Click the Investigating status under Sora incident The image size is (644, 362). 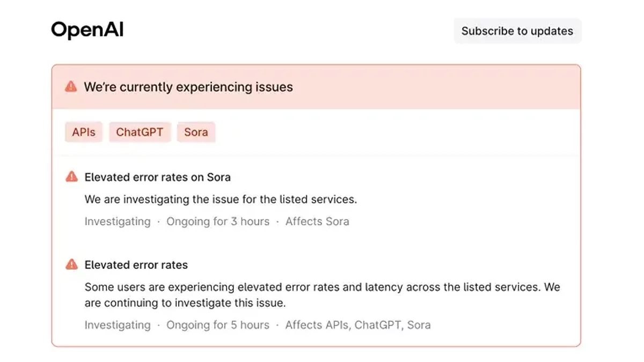[118, 221]
